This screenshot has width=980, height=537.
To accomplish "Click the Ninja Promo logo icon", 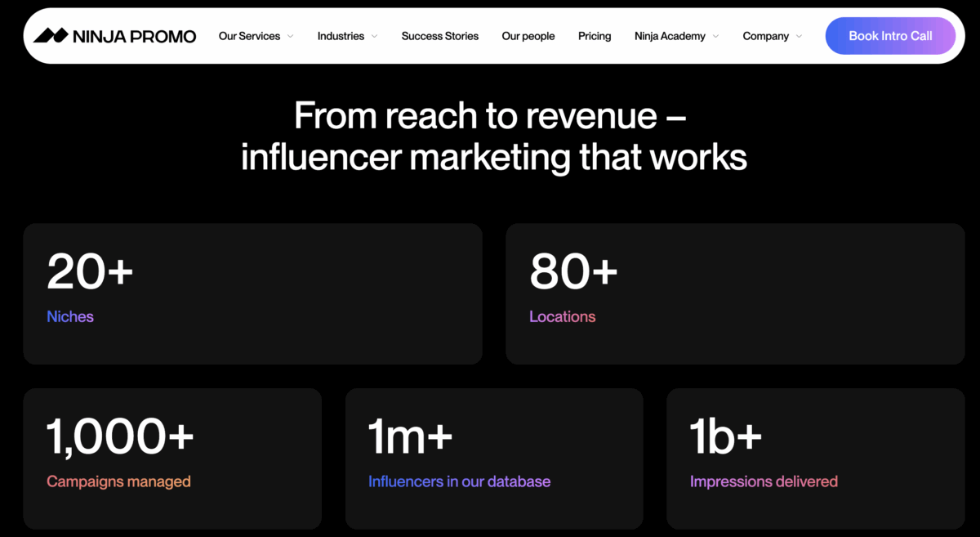I will [51, 36].
